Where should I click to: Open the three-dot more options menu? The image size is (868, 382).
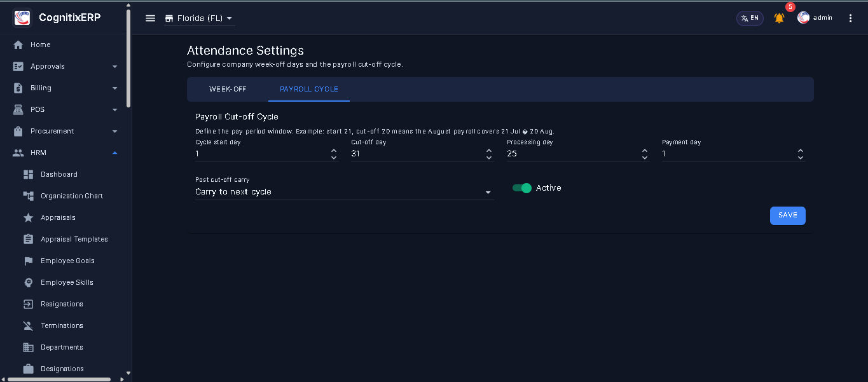click(851, 18)
